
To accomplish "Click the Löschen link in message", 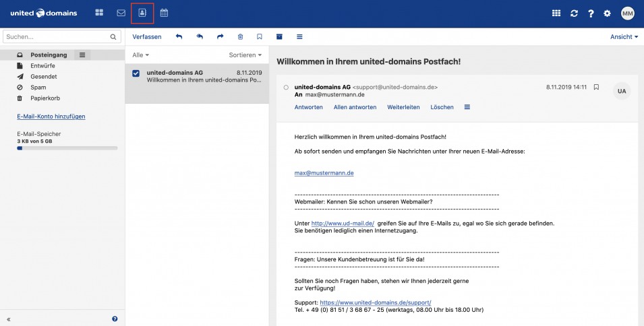I will pyautogui.click(x=442, y=107).
